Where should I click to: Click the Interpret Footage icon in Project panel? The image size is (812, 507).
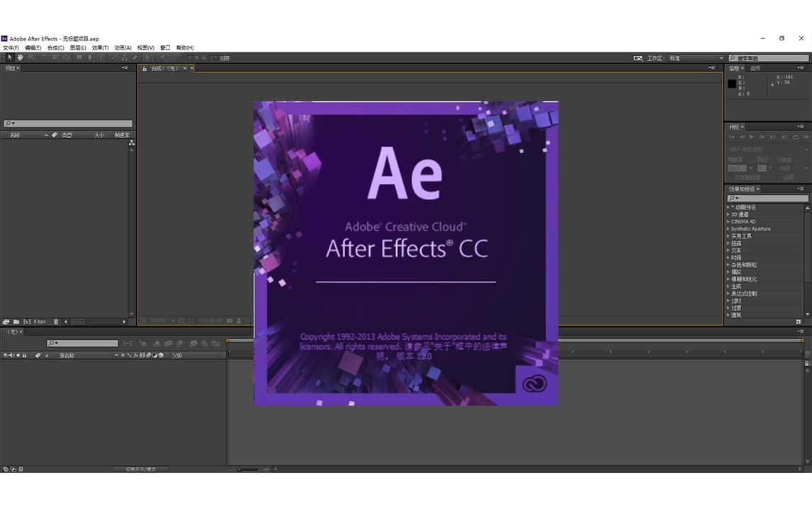pyautogui.click(x=6, y=321)
